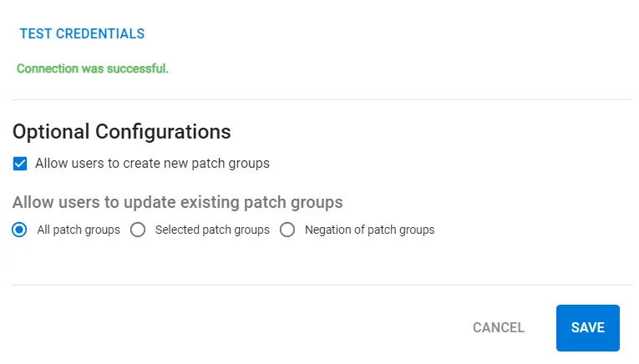This screenshot has height=364, width=639.
Task: Click the word 'successful' in the green message
Action: [x=136, y=68]
